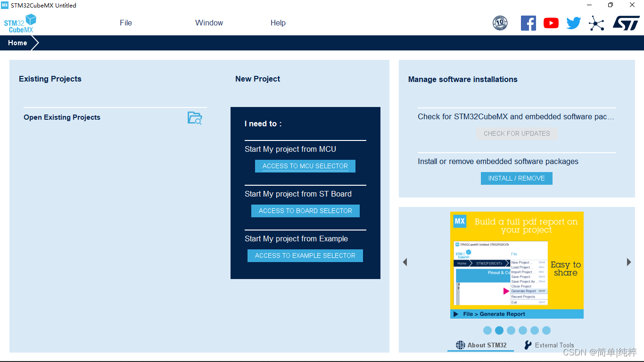Viewport: 644px width, 362px height.
Task: Click CHECK FOR UPDATES button
Action: point(517,133)
